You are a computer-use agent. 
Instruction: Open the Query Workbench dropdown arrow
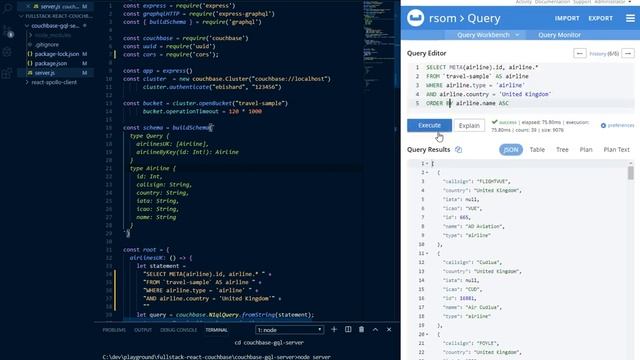(x=517, y=35)
